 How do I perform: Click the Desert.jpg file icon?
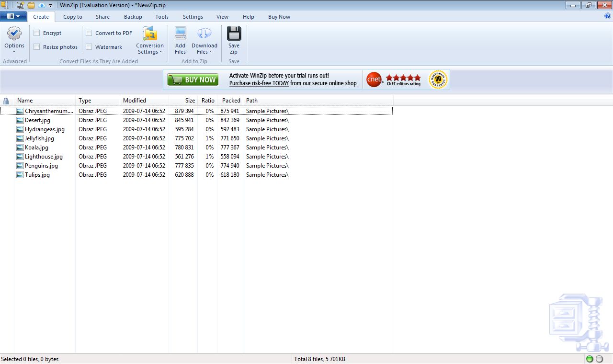[x=20, y=120]
